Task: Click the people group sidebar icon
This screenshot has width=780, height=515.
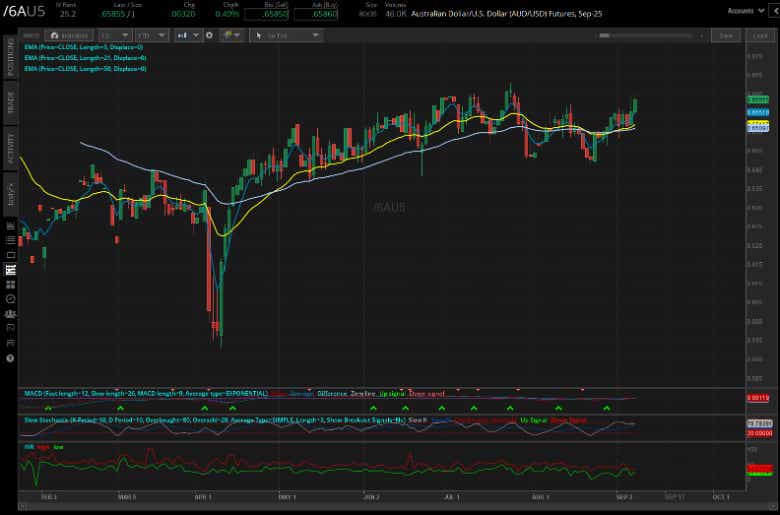Action: [x=10, y=314]
